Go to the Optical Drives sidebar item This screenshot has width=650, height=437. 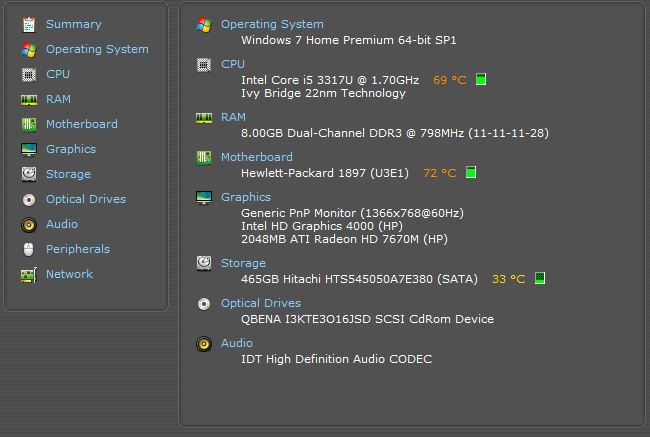pyautogui.click(x=86, y=199)
